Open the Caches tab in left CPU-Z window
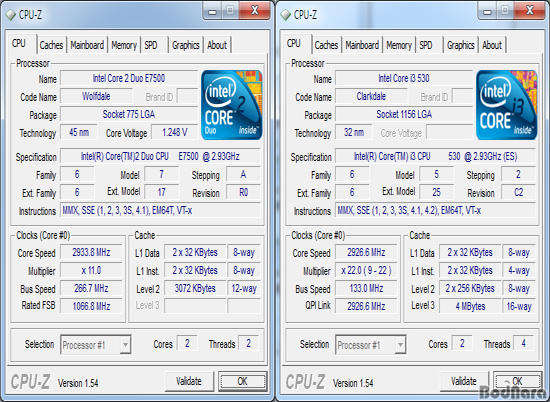This screenshot has height=402, width=550. point(51,45)
